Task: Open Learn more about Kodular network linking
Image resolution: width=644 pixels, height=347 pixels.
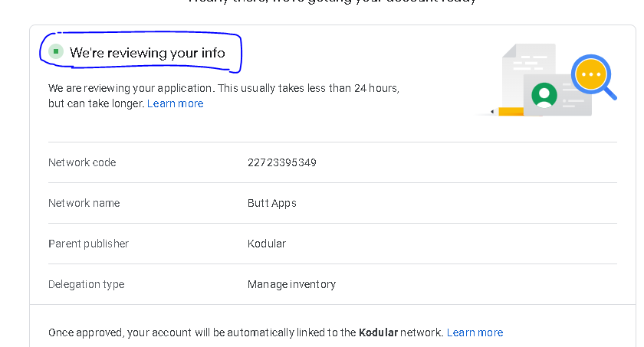Action: (x=475, y=332)
